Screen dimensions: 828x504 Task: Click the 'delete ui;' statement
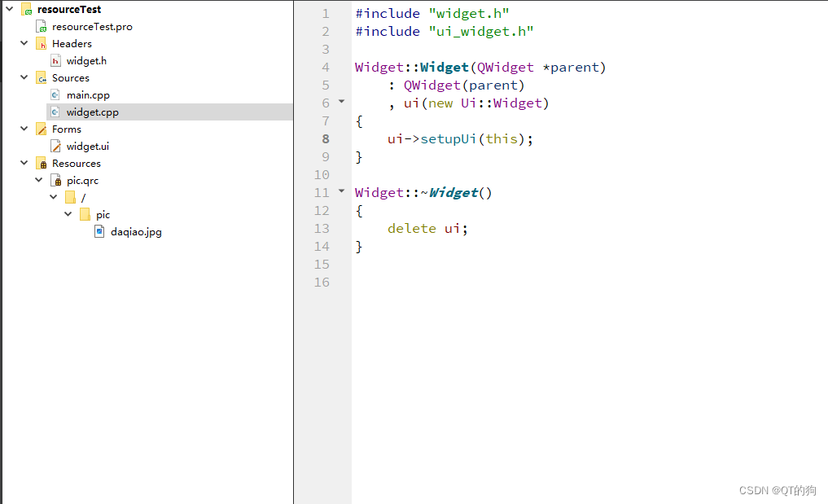[x=427, y=228]
